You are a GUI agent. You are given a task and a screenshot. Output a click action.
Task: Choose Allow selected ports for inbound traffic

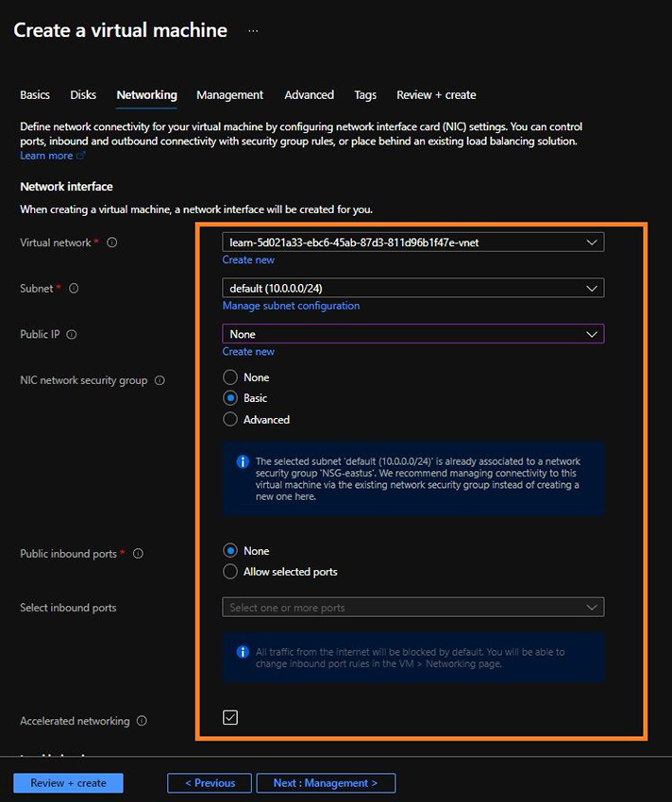coord(229,570)
